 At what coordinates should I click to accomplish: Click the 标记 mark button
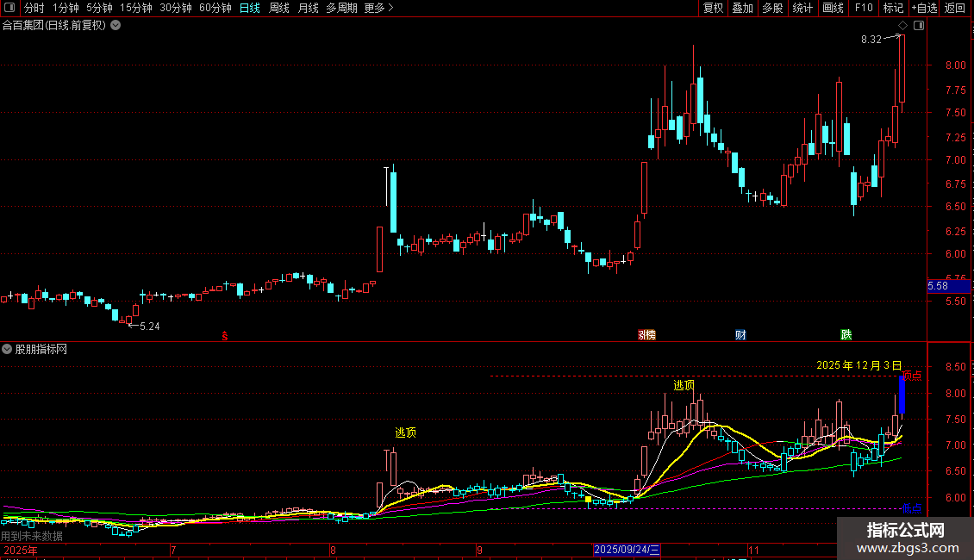click(893, 8)
